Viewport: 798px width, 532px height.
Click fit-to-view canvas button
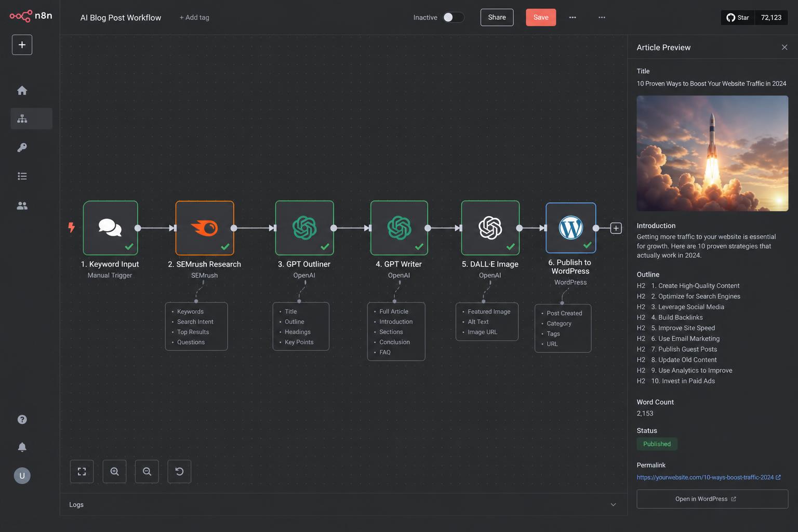coord(82,471)
